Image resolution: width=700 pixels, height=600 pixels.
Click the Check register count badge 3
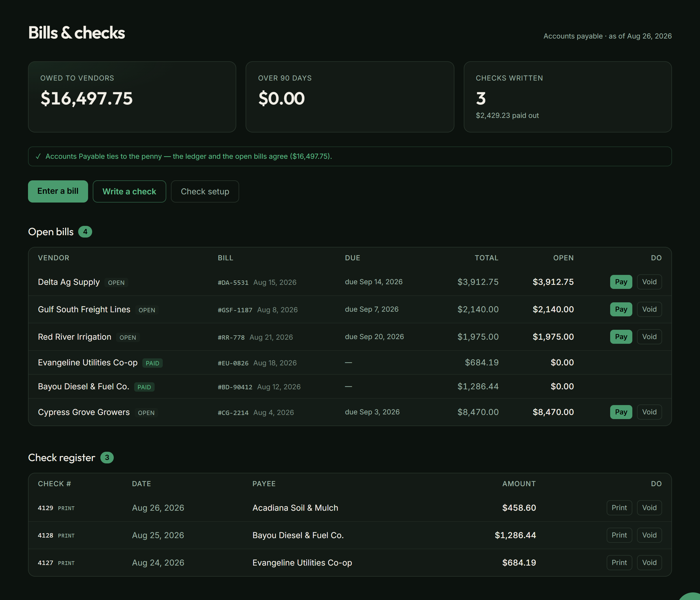point(107,458)
